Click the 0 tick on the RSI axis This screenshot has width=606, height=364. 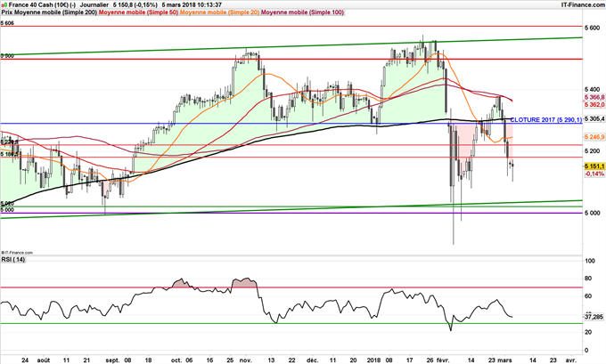coord(586,350)
